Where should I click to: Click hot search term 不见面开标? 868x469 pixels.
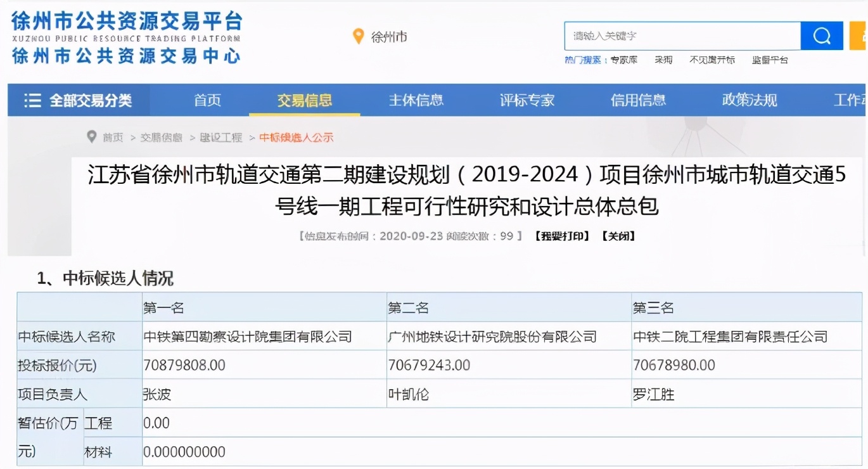click(x=712, y=60)
